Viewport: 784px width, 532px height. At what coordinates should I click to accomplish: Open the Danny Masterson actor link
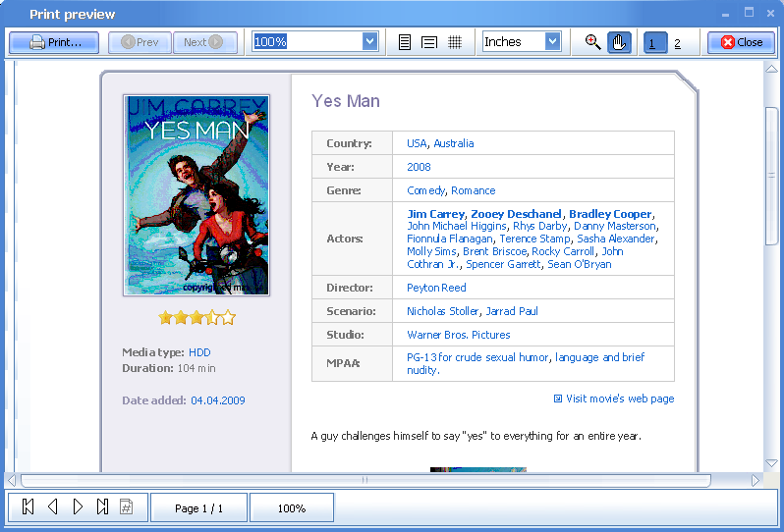pyautogui.click(x=614, y=226)
